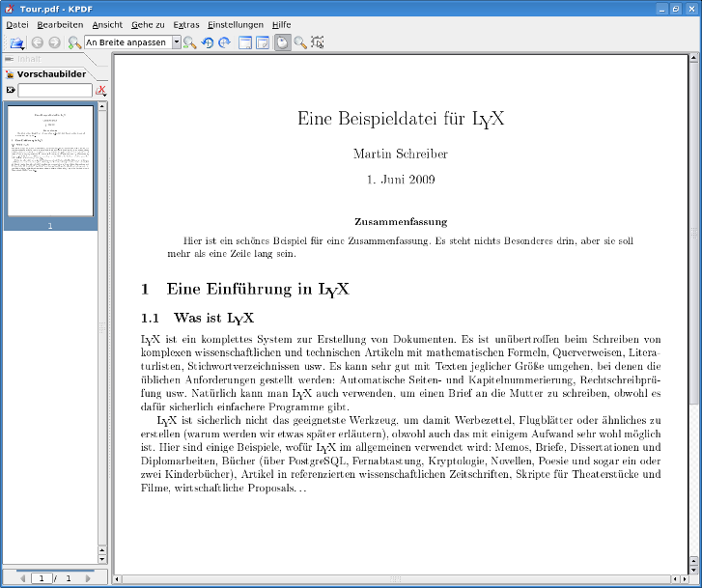This screenshot has height=588, width=702.
Task: Go forward with the right arrow toolbar icon
Action: 55,42
